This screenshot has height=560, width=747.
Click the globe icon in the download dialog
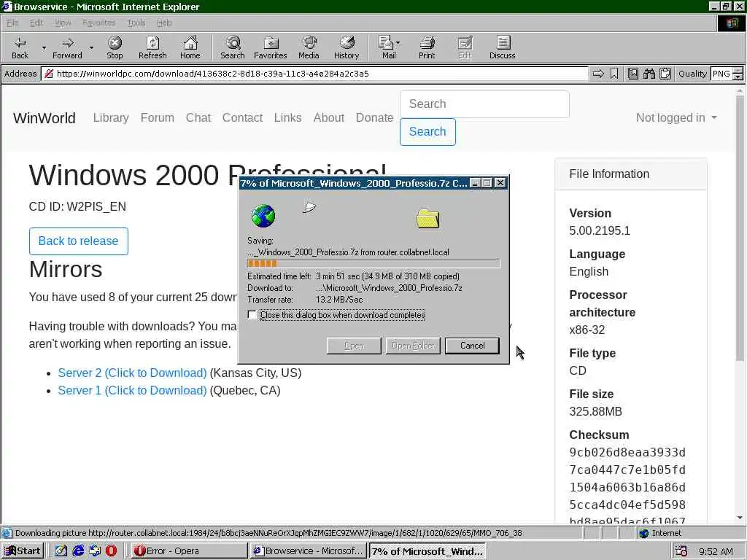point(263,216)
